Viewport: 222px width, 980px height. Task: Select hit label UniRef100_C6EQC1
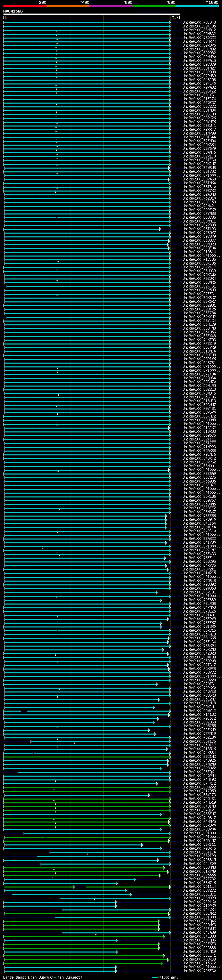point(199,894)
